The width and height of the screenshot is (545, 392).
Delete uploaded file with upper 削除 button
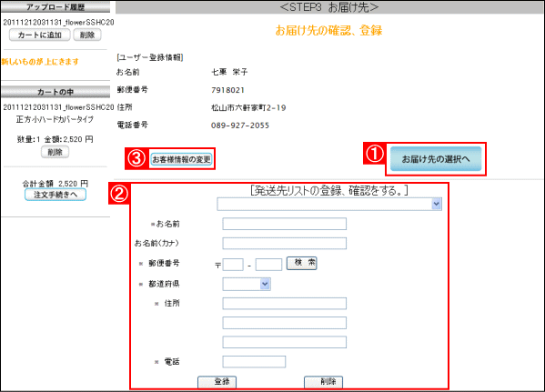[87, 35]
